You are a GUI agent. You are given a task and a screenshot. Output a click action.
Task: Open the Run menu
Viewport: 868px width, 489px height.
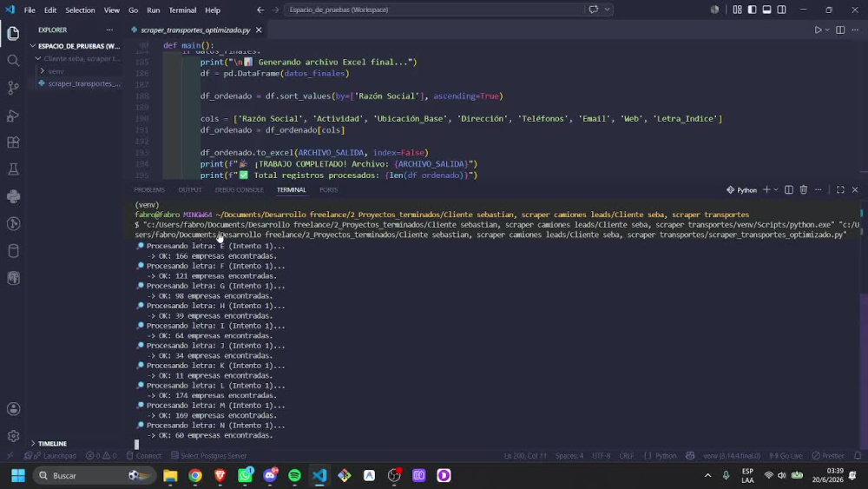click(154, 10)
